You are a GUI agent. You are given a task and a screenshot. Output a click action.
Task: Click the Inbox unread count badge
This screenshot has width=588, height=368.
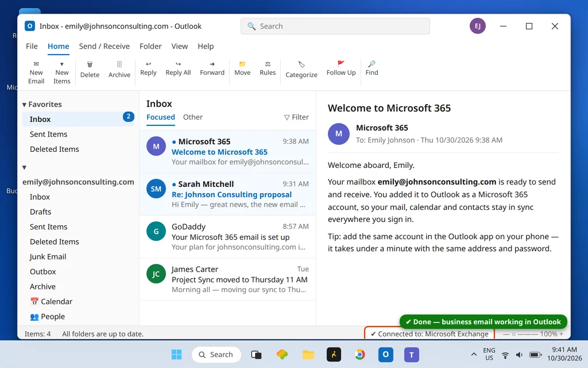(x=128, y=117)
